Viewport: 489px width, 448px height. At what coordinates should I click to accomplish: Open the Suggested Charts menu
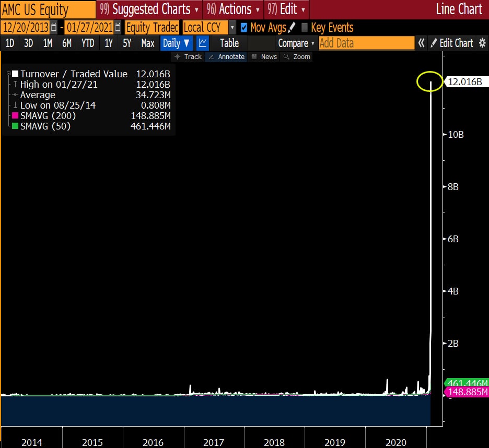pos(149,9)
